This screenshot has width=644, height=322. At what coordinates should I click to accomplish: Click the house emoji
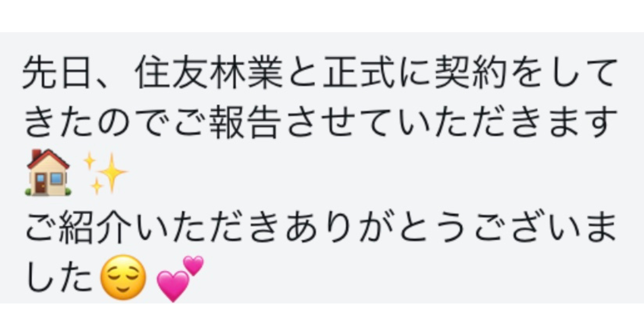point(49,173)
